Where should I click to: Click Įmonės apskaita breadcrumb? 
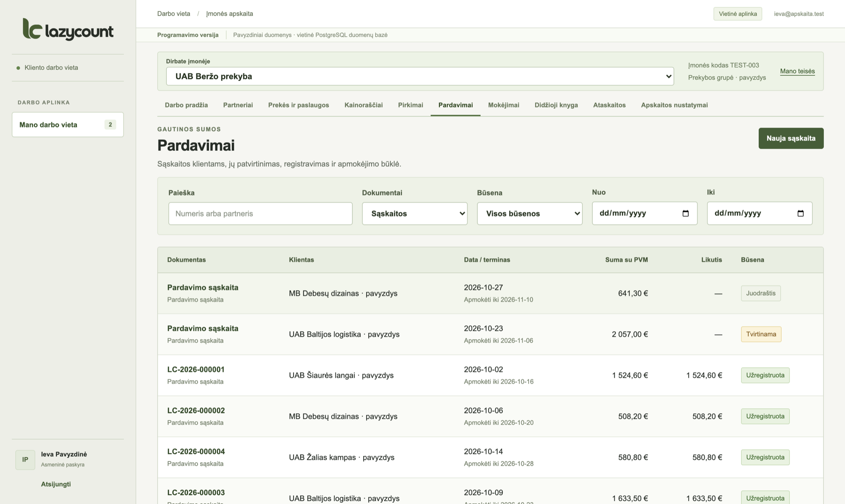coord(229,14)
